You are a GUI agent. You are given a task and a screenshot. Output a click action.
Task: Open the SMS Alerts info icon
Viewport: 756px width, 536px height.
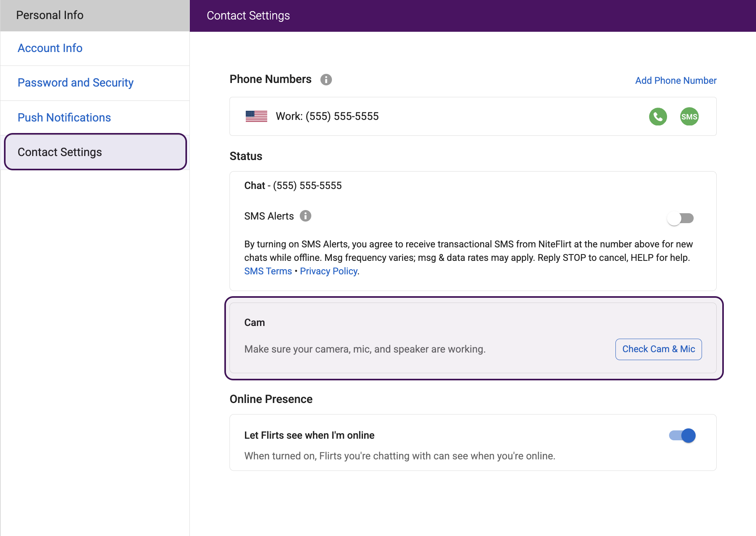305,216
